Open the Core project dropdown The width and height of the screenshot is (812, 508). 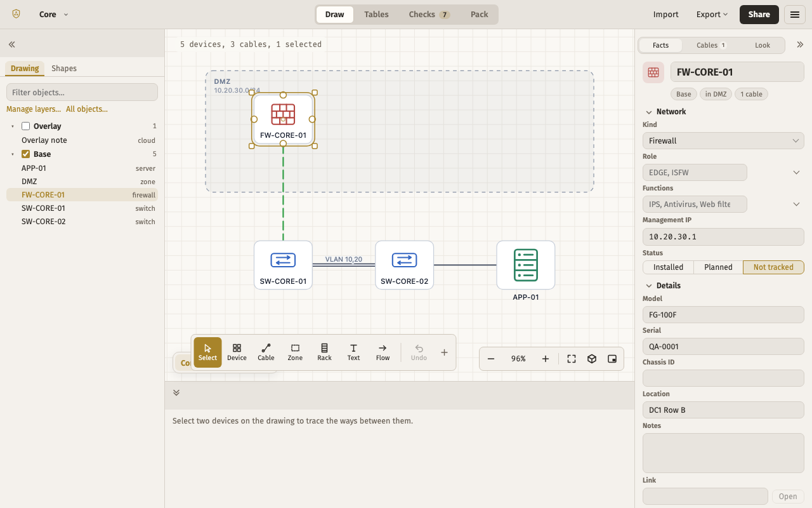pyautogui.click(x=54, y=15)
